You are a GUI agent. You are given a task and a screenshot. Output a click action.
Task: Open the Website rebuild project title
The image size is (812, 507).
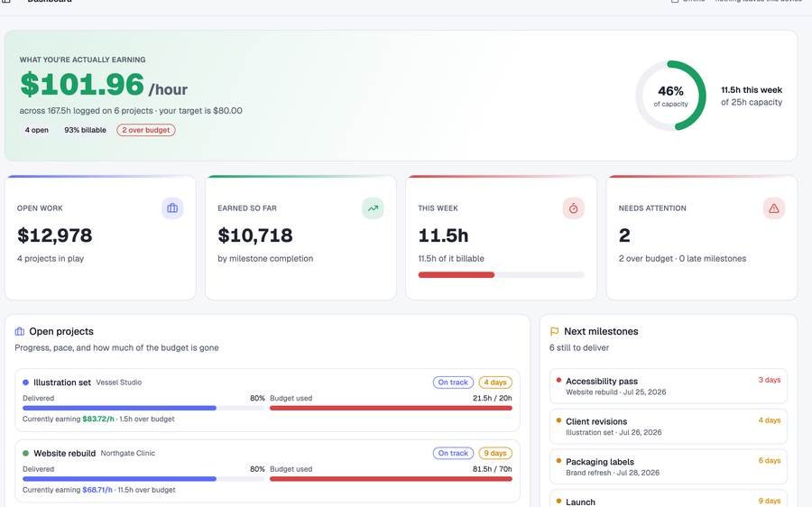click(x=65, y=453)
